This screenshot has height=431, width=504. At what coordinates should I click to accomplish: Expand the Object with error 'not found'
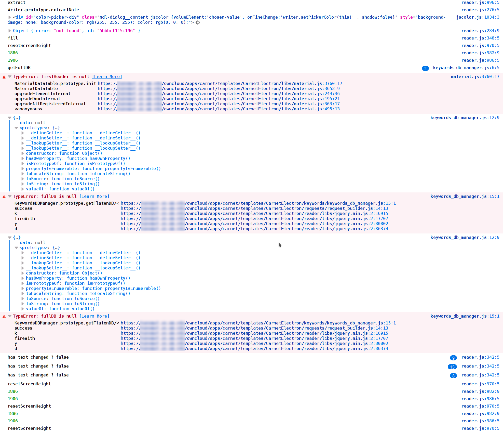tap(9, 31)
